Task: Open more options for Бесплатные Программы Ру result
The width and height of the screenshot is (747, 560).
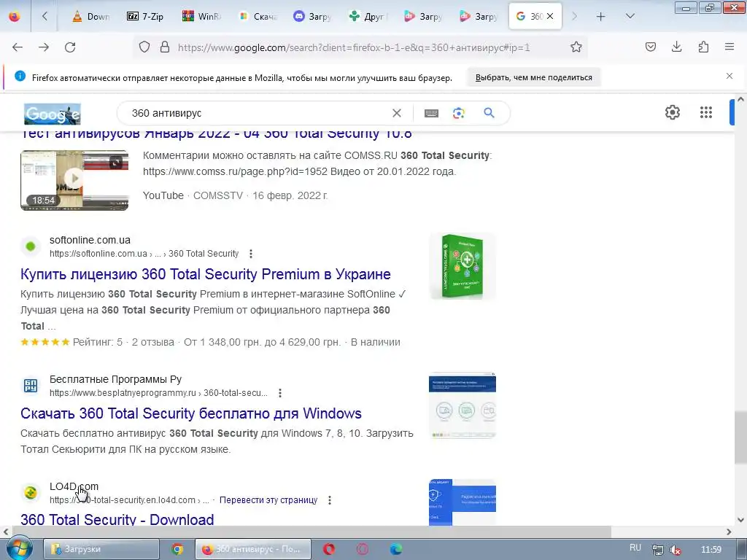Action: click(x=280, y=393)
